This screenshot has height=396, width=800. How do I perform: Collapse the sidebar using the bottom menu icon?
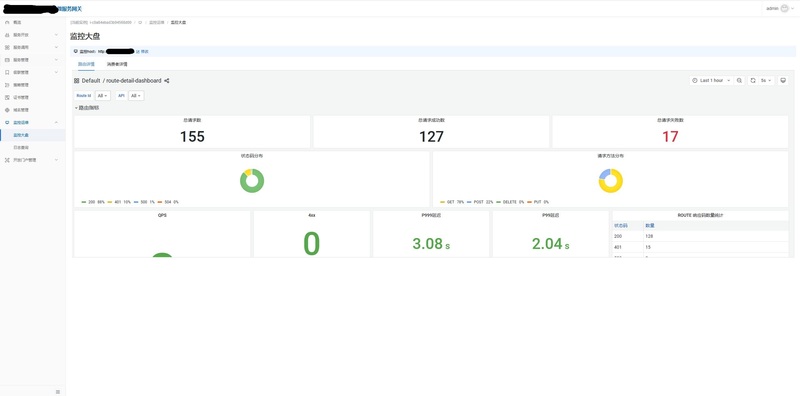click(x=58, y=391)
